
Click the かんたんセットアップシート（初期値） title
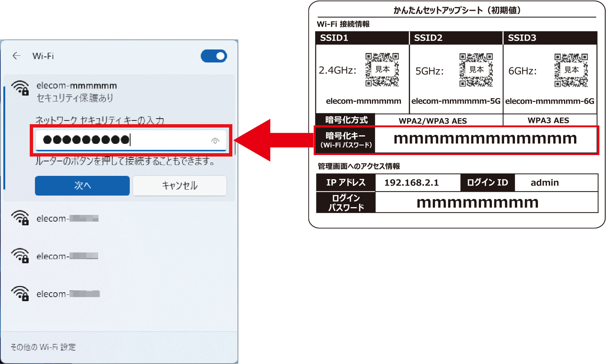click(x=457, y=10)
